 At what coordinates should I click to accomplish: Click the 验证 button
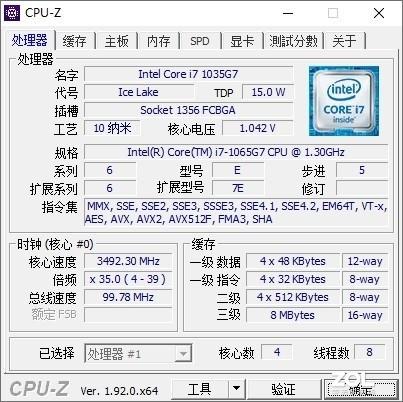[283, 388]
